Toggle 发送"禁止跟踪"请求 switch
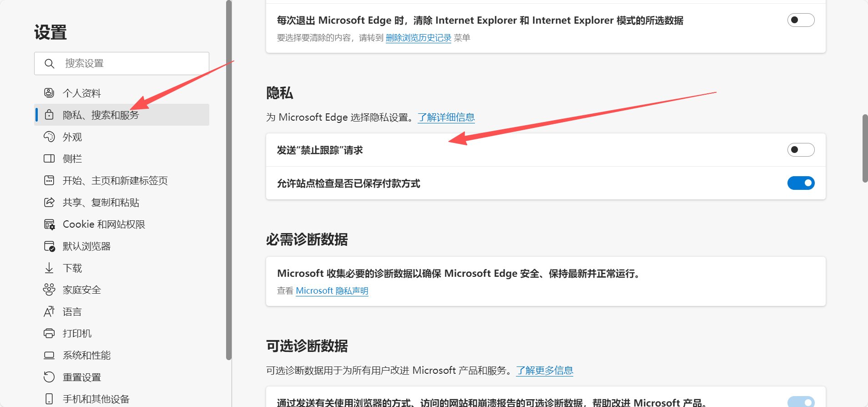Image resolution: width=868 pixels, height=407 pixels. point(801,150)
